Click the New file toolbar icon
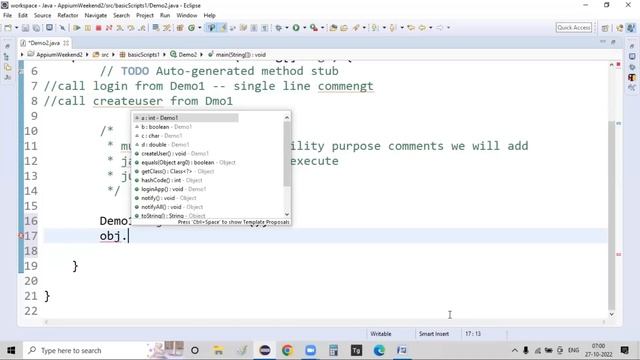This screenshot has height=360, width=640. pos(8,28)
